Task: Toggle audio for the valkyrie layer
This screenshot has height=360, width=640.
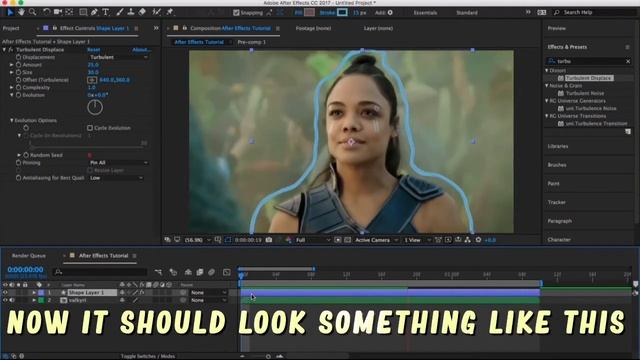Action: pos(12,300)
